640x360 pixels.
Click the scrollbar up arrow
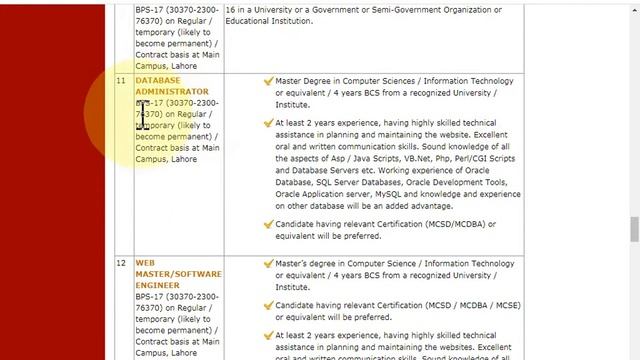tap(635, 11)
